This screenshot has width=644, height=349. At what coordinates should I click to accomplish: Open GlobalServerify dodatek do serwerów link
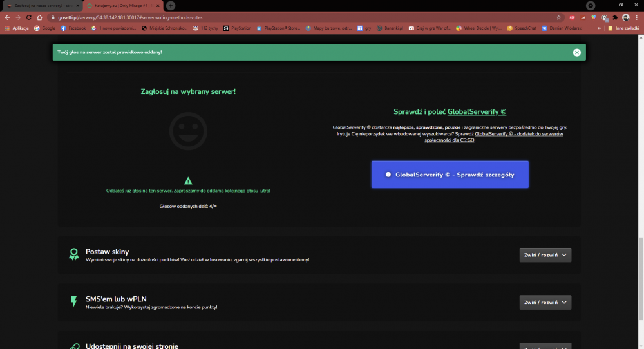pos(494,137)
